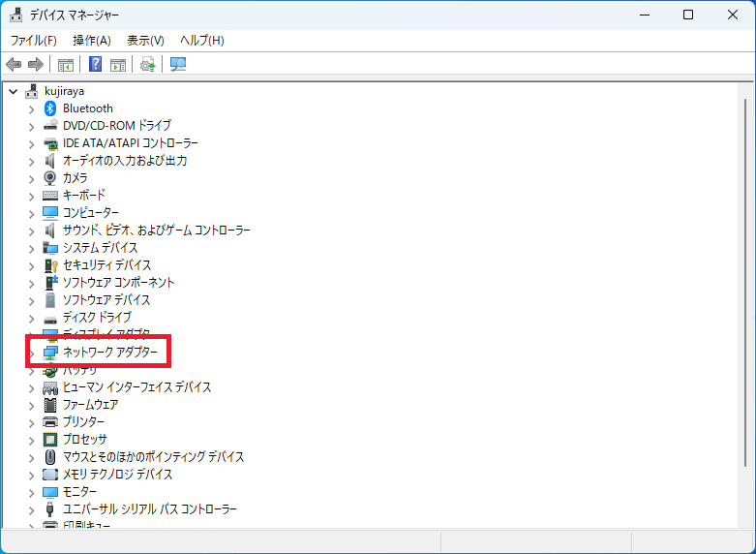
Task: Click the ソフトウェア デバイス icon
Action: pyautogui.click(x=50, y=299)
